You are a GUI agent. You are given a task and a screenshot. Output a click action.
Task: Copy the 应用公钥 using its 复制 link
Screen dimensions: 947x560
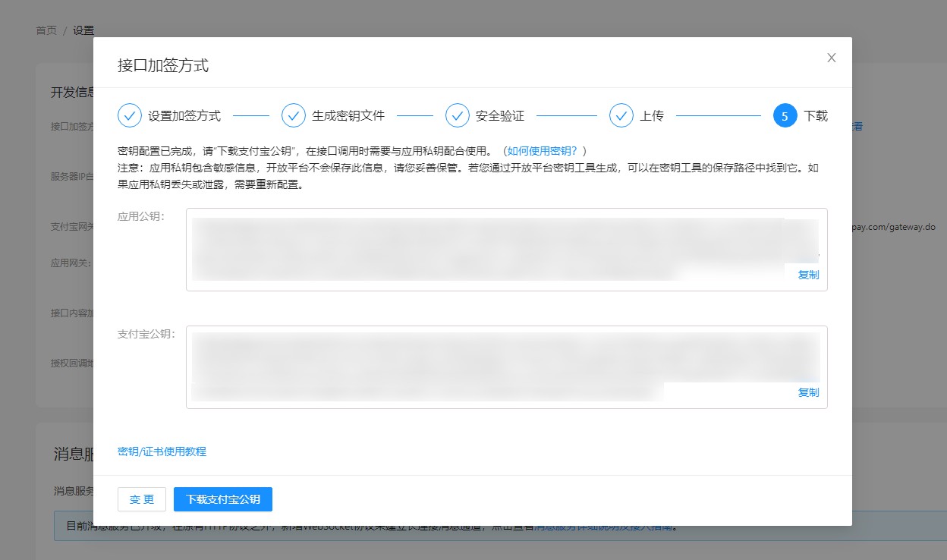tap(808, 275)
